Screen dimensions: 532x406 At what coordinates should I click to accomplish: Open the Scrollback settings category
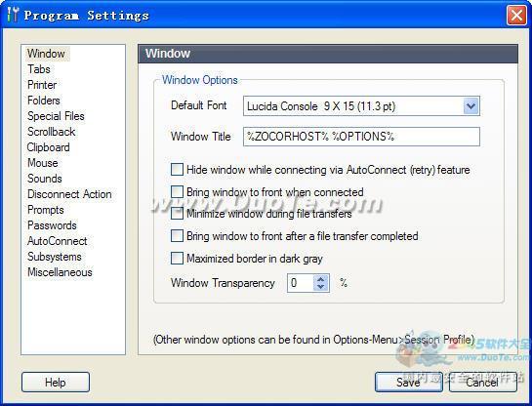(x=51, y=132)
